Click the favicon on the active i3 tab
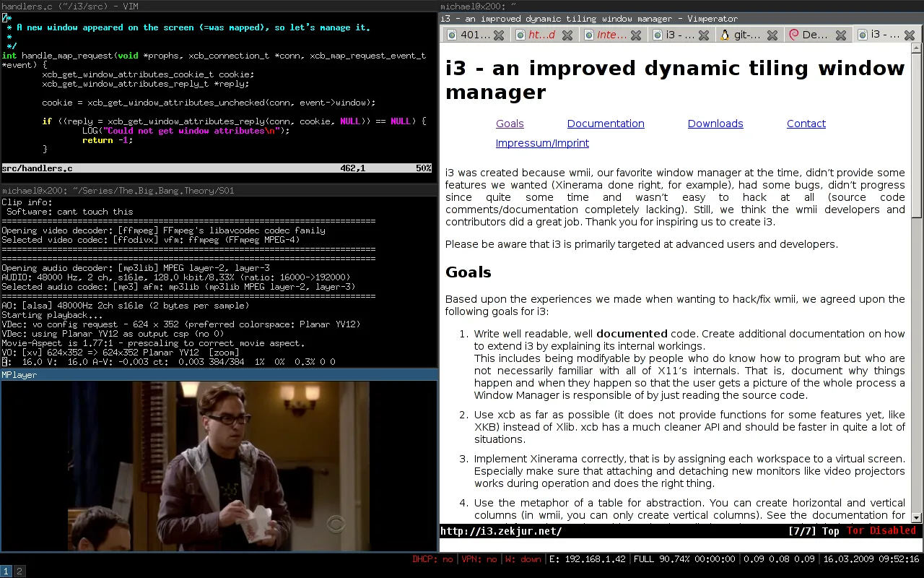Screen dimensions: 924x578 tap(861, 35)
